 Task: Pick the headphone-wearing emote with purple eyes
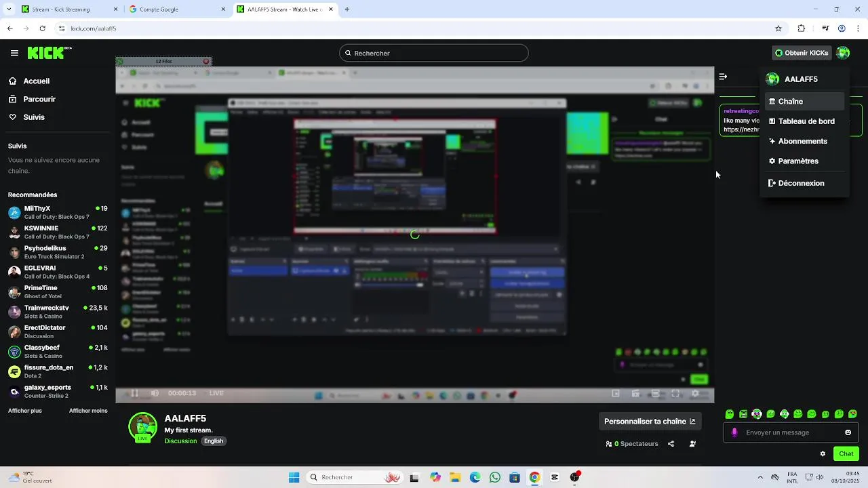(x=757, y=414)
